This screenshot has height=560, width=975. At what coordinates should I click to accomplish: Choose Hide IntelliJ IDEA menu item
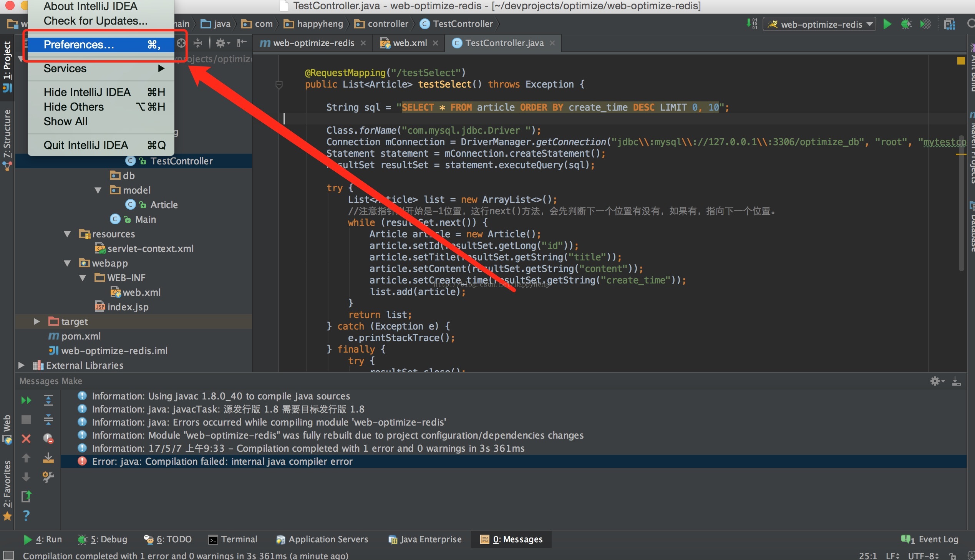coord(101,92)
